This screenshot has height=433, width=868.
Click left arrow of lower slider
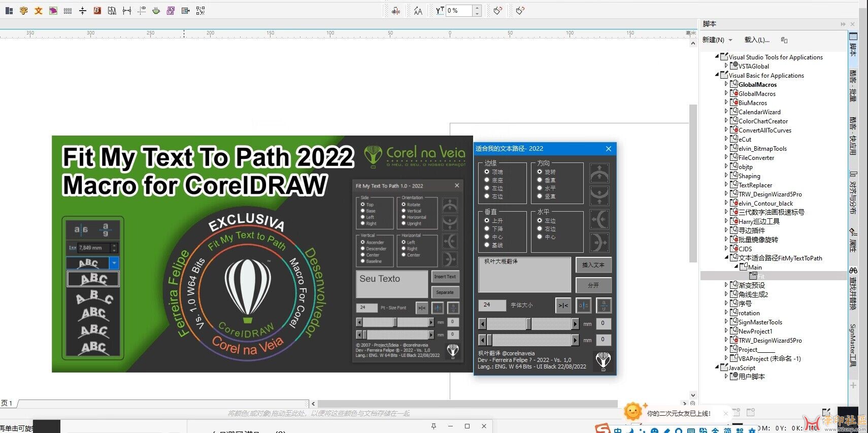click(x=482, y=340)
